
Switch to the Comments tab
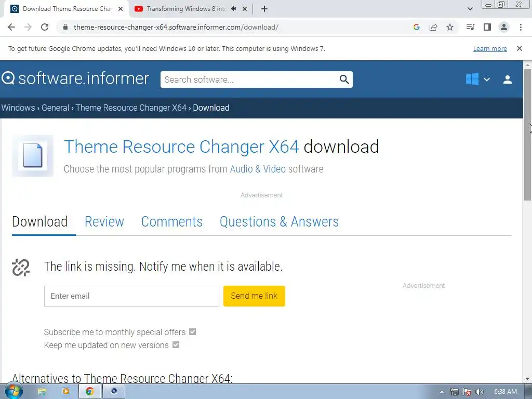(x=171, y=221)
